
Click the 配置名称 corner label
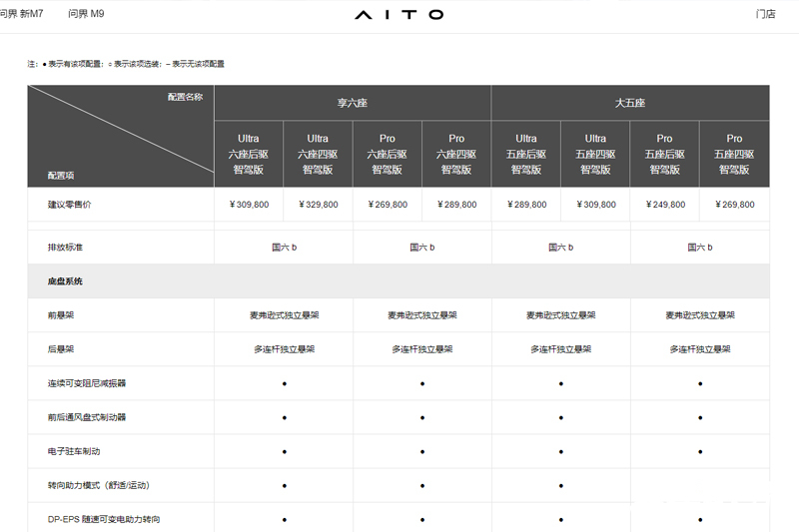[185, 97]
